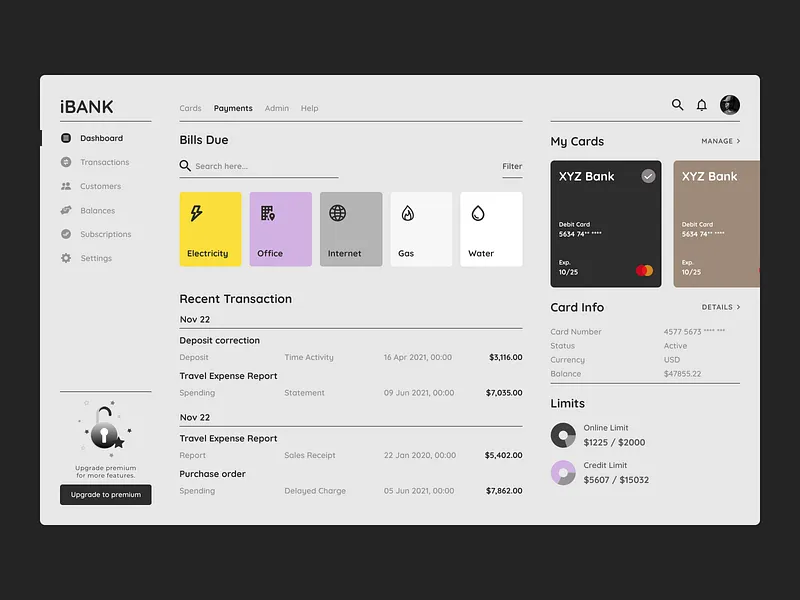Click the Upgrade to premium button

(x=105, y=495)
